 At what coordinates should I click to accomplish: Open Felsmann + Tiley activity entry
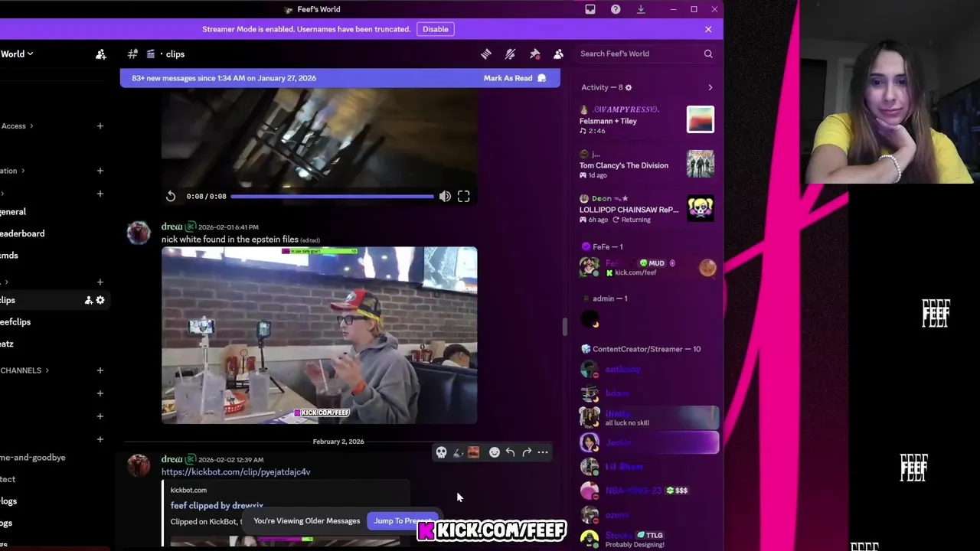coord(646,120)
